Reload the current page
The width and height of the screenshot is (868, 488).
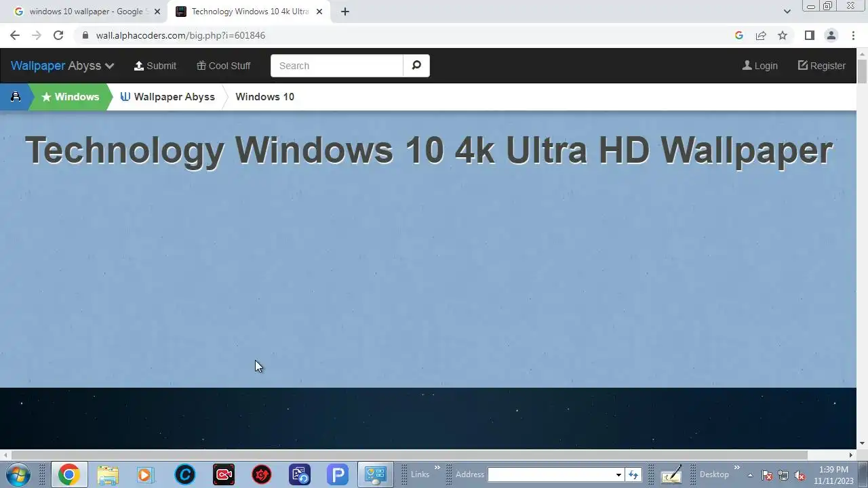(x=58, y=35)
